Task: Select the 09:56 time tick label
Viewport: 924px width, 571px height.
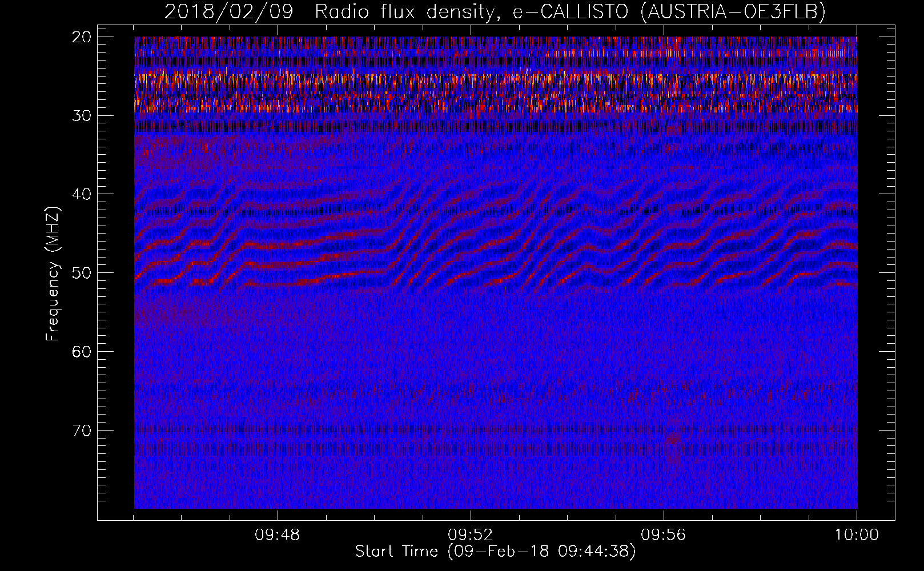Action: click(x=664, y=535)
